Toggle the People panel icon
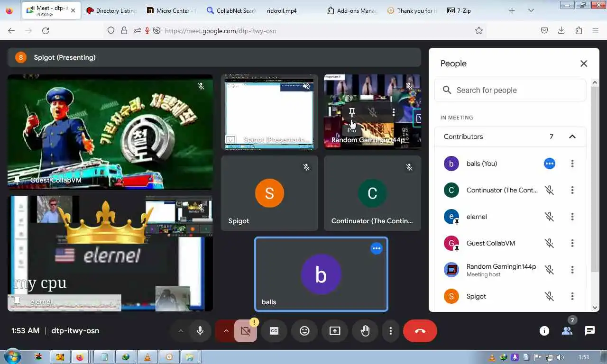Image resolution: width=607 pixels, height=364 pixels. click(x=567, y=331)
